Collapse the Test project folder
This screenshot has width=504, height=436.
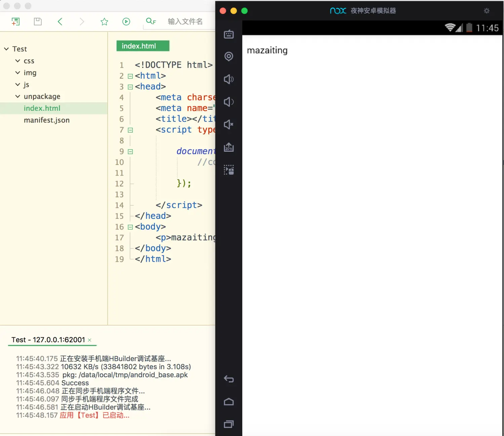(6, 49)
